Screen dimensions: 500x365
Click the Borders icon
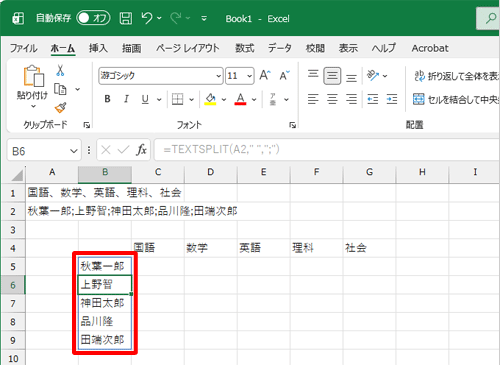coord(177,99)
